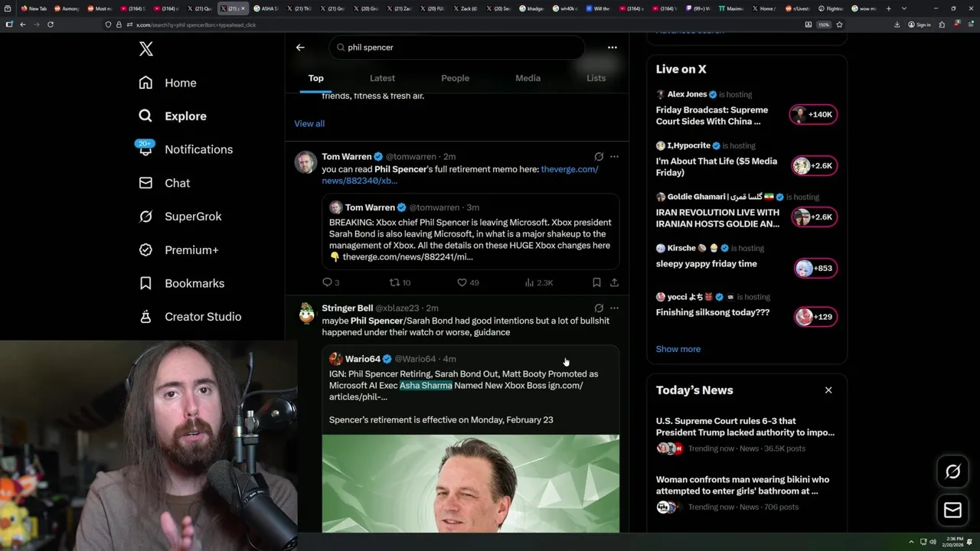Open theverge.com link in Tom Warren's post
Image resolution: width=980 pixels, height=551 pixels.
point(460,175)
